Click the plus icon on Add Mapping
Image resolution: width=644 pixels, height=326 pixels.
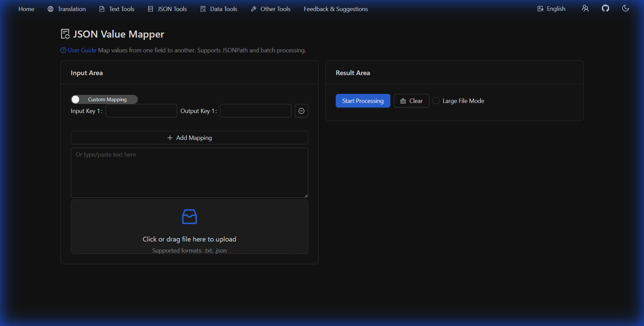click(x=170, y=138)
